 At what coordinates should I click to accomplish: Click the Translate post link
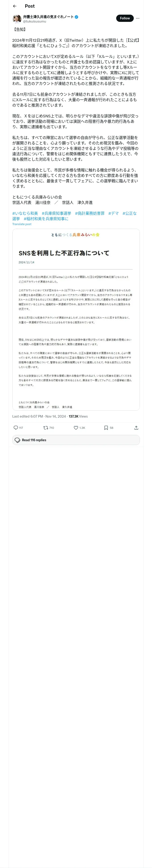coord(22,224)
